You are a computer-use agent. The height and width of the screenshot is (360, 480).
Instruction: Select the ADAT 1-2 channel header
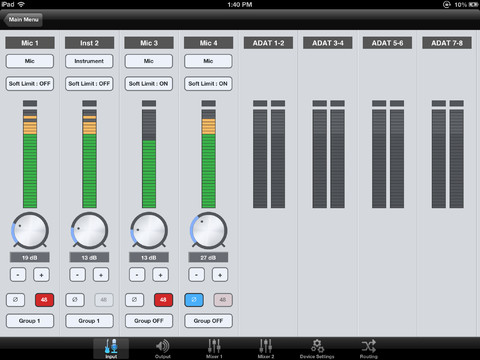268,43
